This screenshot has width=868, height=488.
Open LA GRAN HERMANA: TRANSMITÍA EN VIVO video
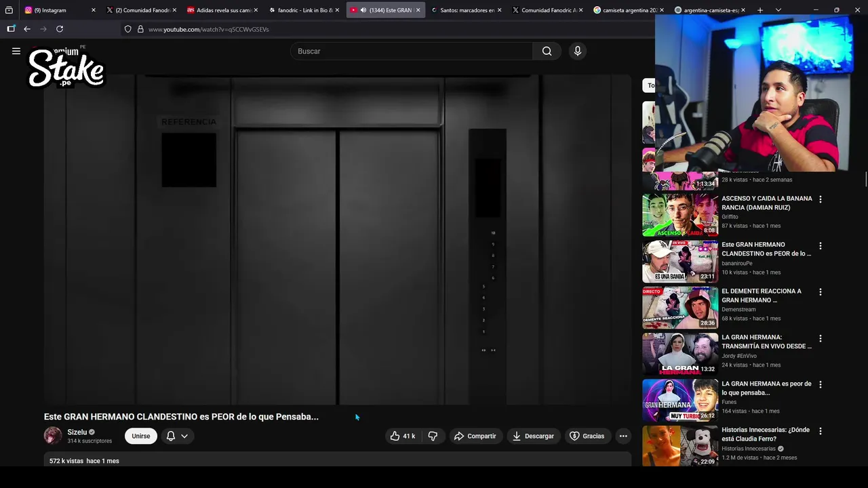click(x=766, y=342)
